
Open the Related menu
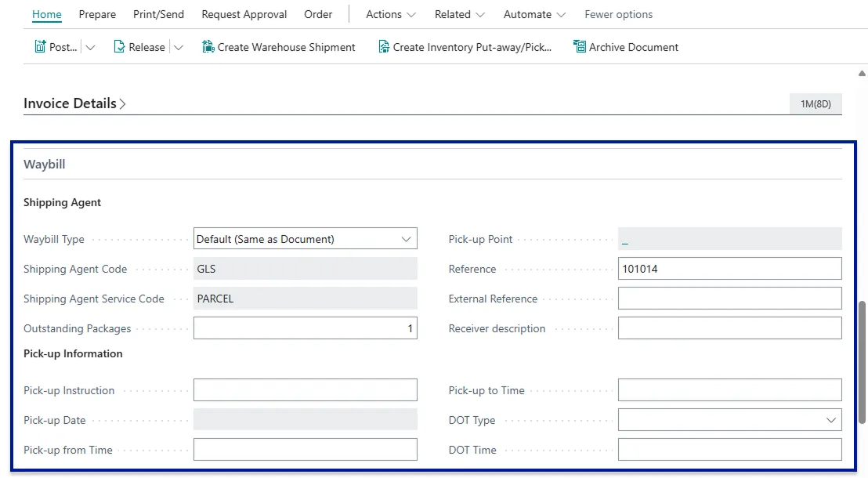coord(460,14)
